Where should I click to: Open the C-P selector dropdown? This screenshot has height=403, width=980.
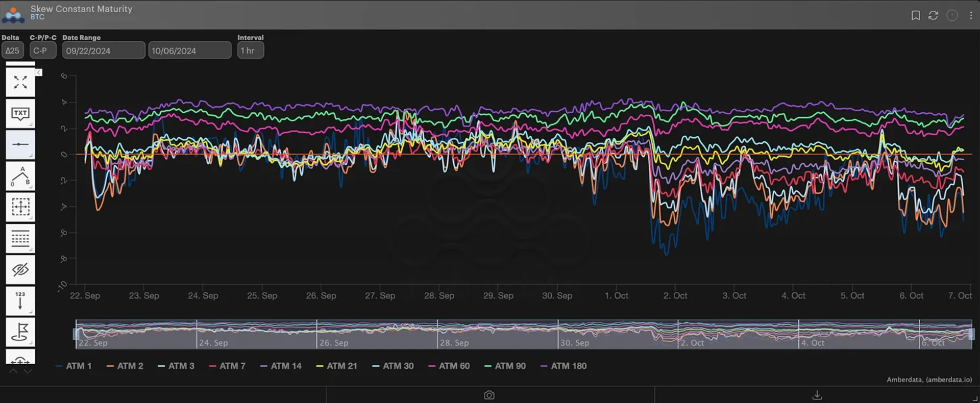[x=43, y=51]
